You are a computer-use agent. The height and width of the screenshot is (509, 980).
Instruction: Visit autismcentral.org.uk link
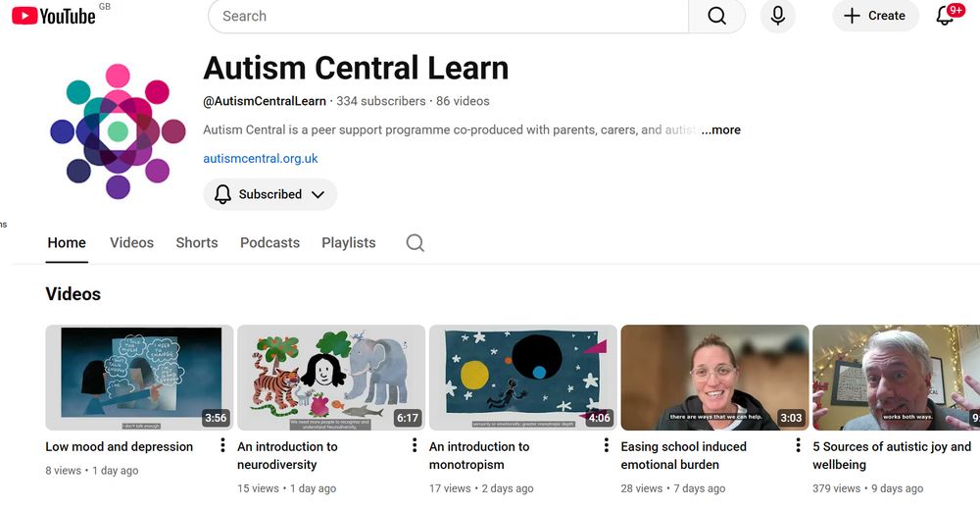(x=261, y=159)
